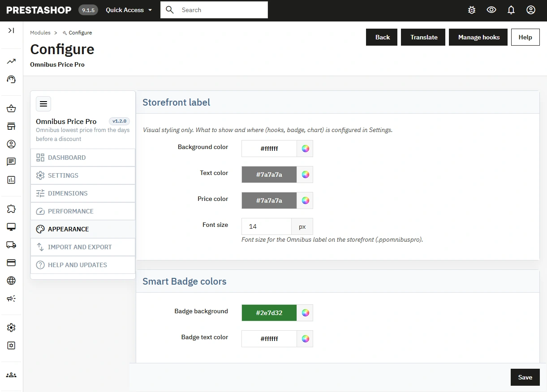Open the Customer Service chat icon
The width and height of the screenshot is (547, 392).
11,162
